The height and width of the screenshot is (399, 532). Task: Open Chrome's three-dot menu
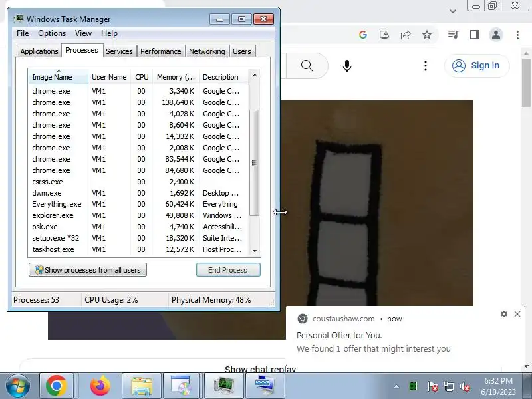[517, 35]
